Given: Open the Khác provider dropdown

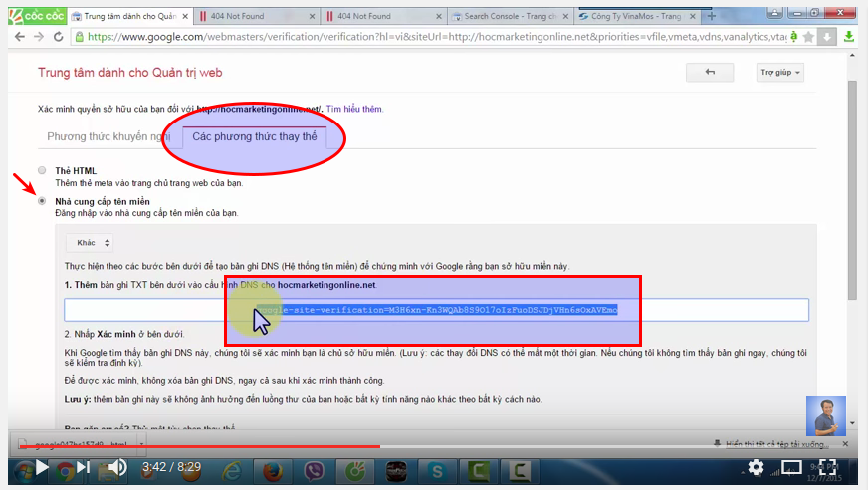Looking at the screenshot, I should click(91, 242).
